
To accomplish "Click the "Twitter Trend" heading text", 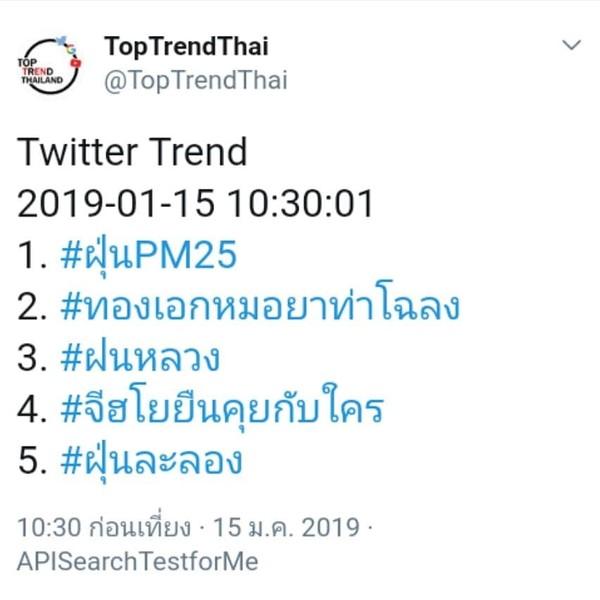I will click(132, 153).
